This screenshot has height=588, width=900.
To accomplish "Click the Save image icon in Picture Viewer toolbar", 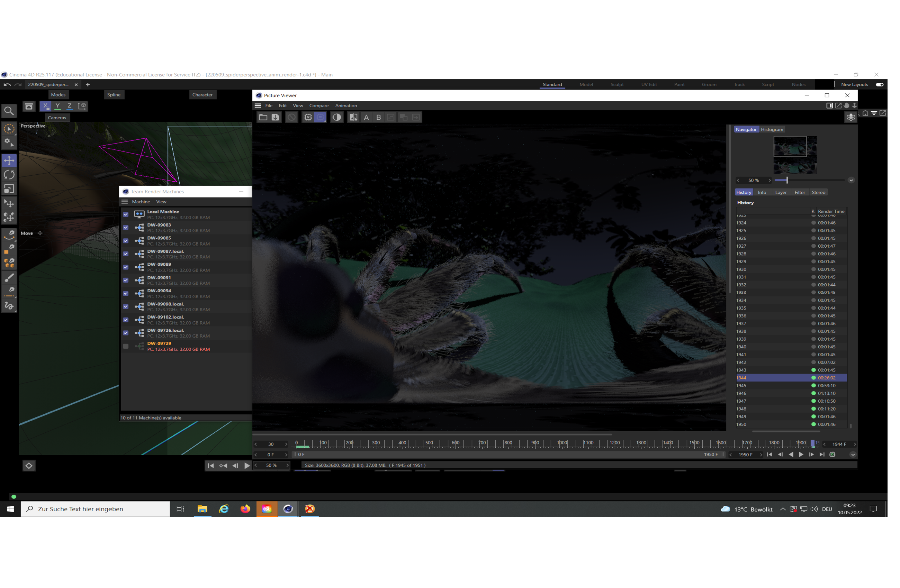I will 276,118.
